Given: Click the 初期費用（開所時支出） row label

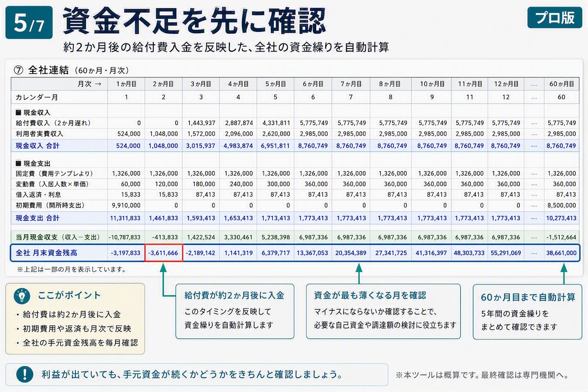Looking at the screenshot, I should coord(51,205).
